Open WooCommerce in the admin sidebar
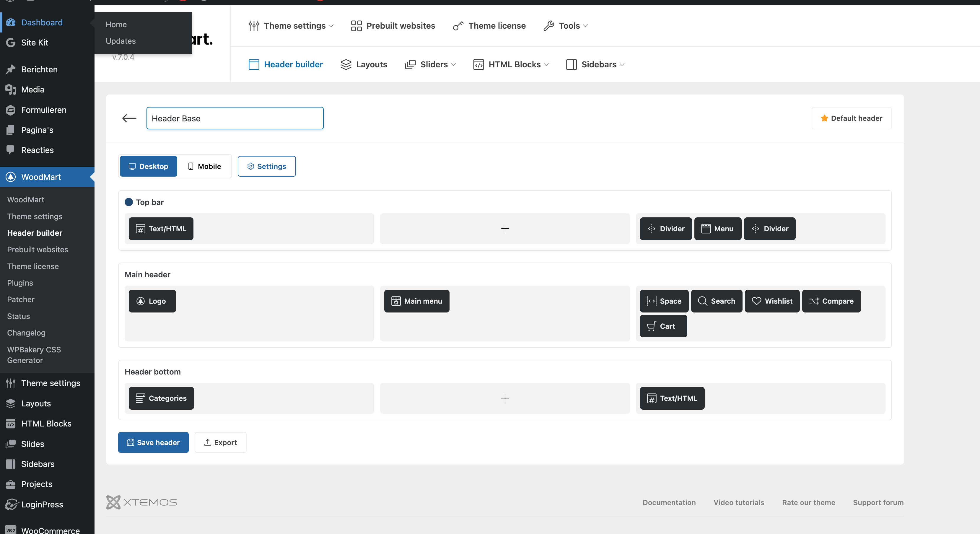 50,530
